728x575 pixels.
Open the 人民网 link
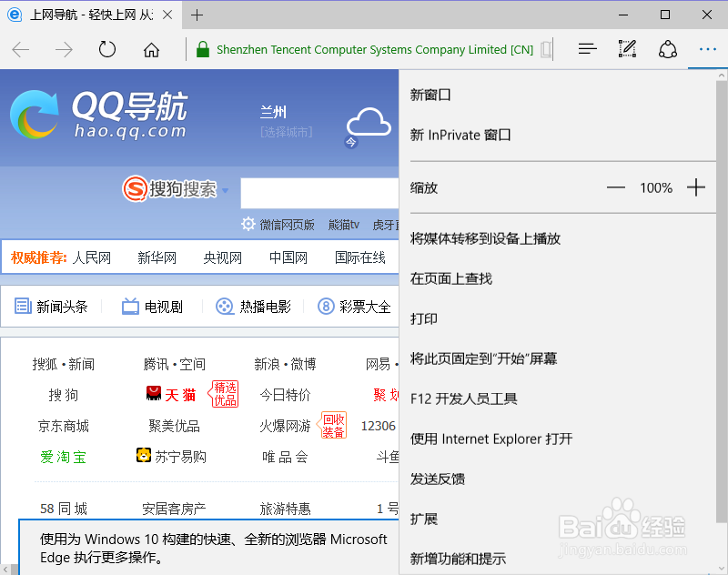(92, 257)
